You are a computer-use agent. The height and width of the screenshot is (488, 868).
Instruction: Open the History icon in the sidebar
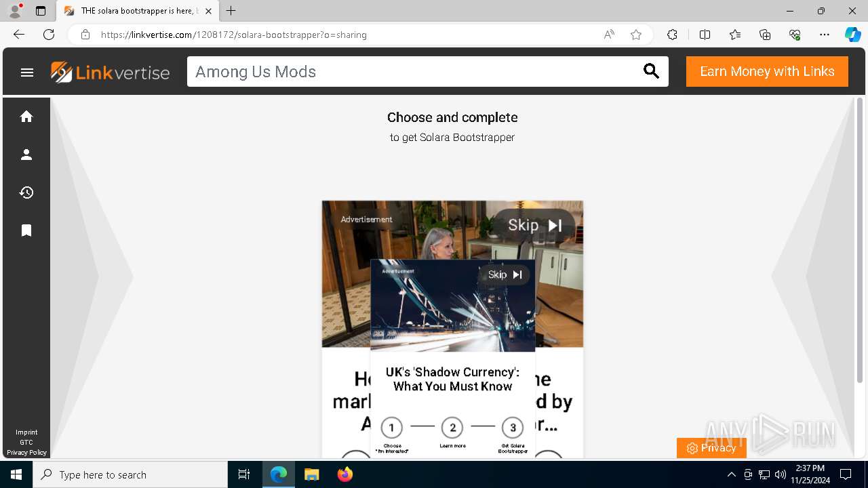[x=26, y=192]
